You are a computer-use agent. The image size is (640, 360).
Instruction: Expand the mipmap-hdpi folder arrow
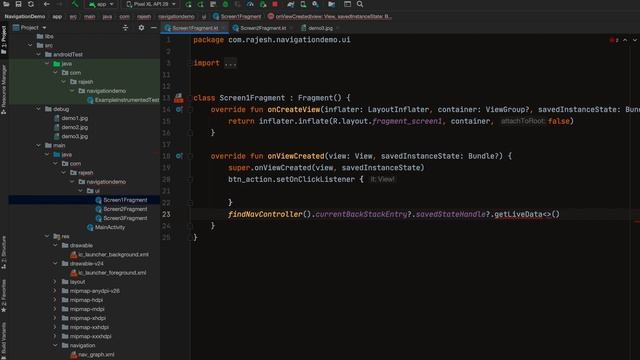(x=55, y=300)
